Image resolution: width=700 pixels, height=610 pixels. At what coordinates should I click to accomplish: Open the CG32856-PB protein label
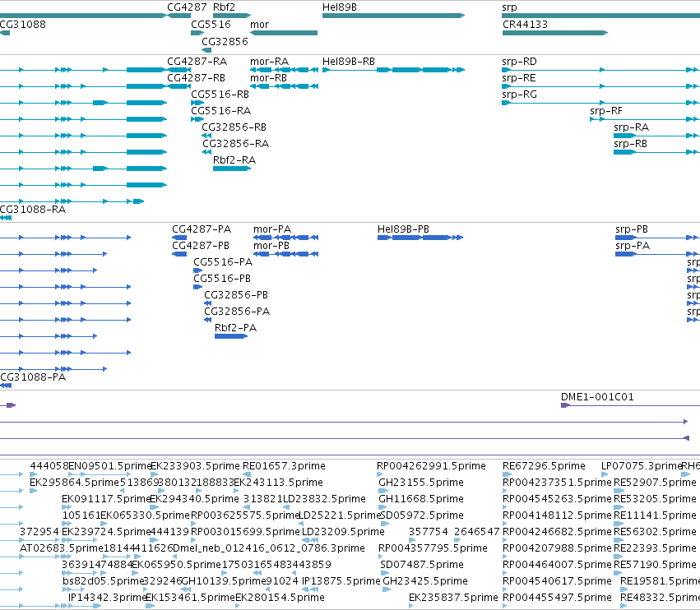(x=236, y=295)
